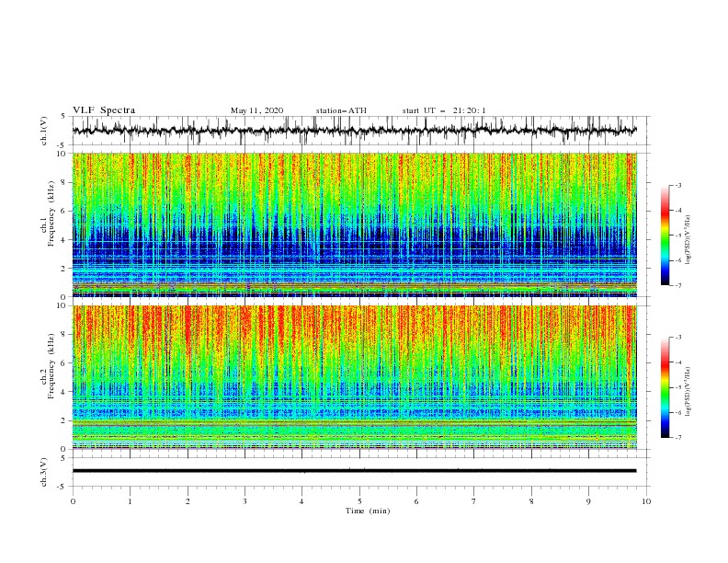The width and height of the screenshot is (728, 563).
Task: Select the "May 11, 2020" date label
Action: (256, 110)
